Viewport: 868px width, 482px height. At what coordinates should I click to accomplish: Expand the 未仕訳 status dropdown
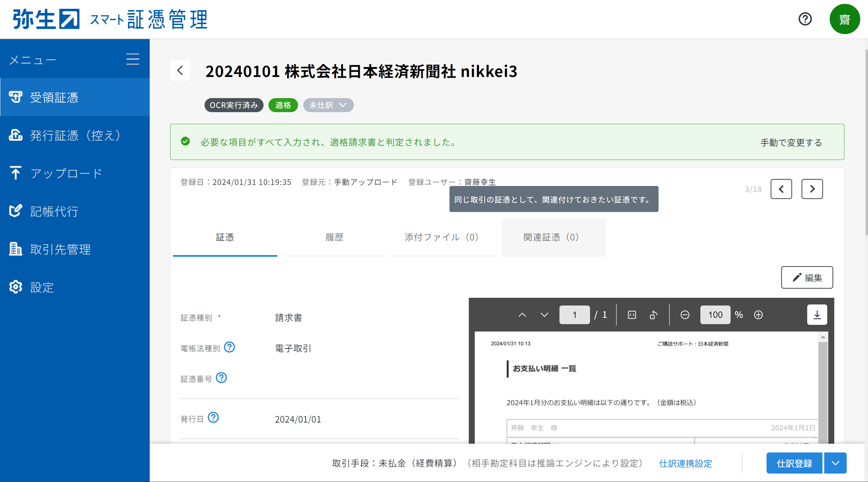pyautogui.click(x=328, y=105)
